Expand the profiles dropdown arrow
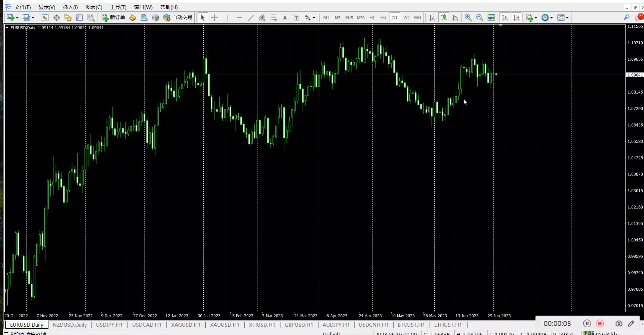 33,18
